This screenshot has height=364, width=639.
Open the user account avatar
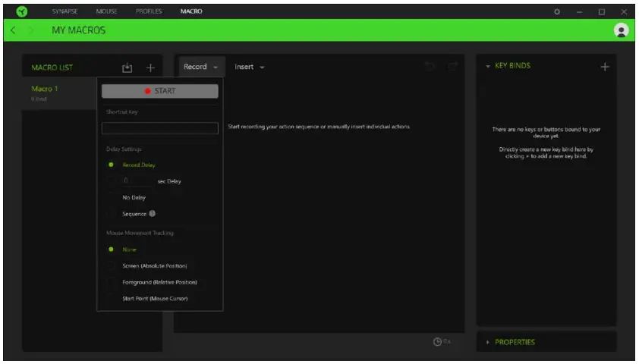click(621, 30)
